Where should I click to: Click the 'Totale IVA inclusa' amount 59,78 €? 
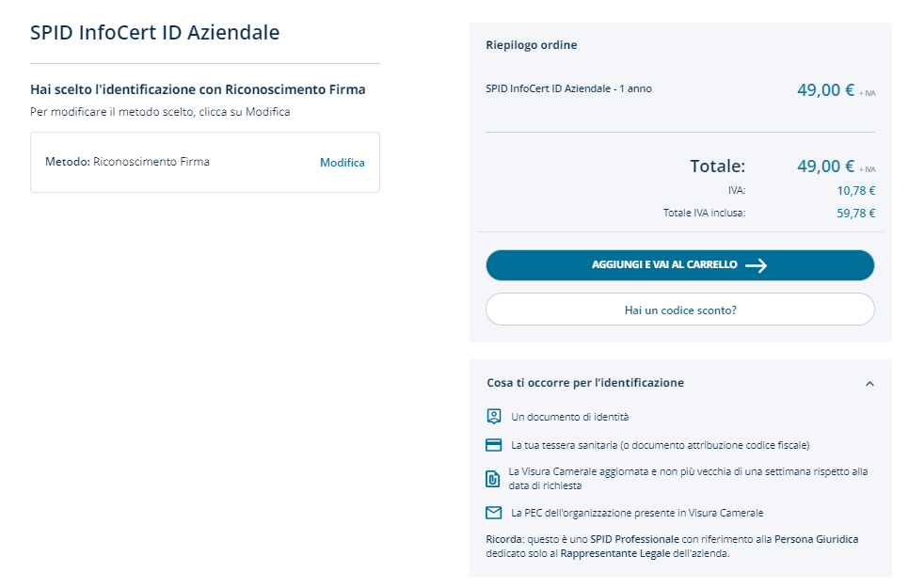[x=855, y=214]
